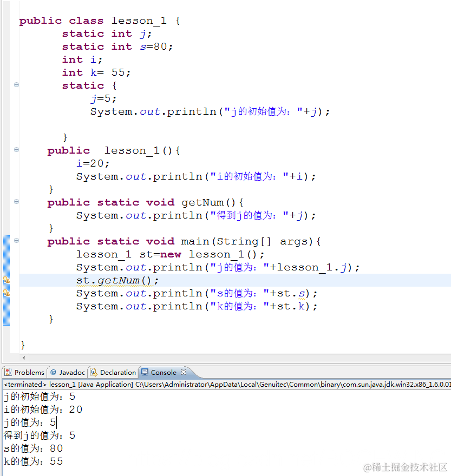Collapse the static initializer block fold marker
Viewport: 451px width, 476px height.
click(16, 85)
